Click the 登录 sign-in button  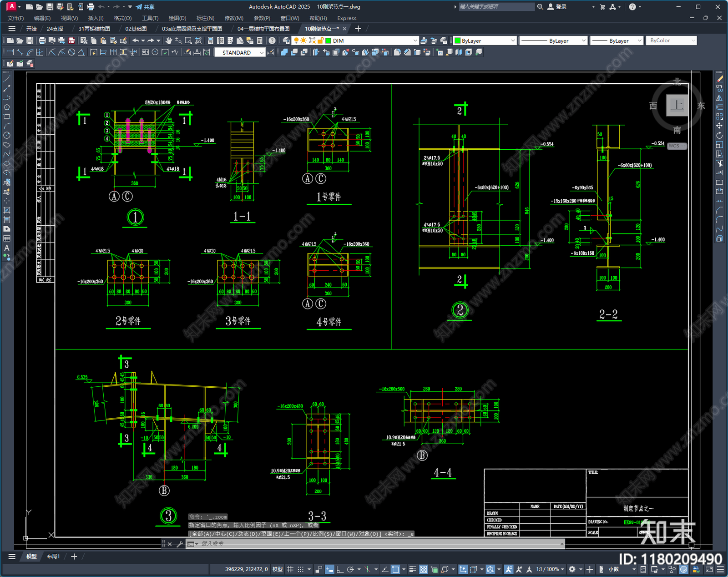click(x=557, y=7)
